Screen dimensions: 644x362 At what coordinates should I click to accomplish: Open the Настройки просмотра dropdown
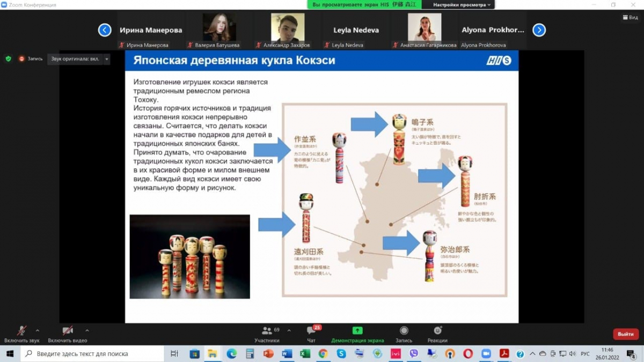tap(462, 4)
